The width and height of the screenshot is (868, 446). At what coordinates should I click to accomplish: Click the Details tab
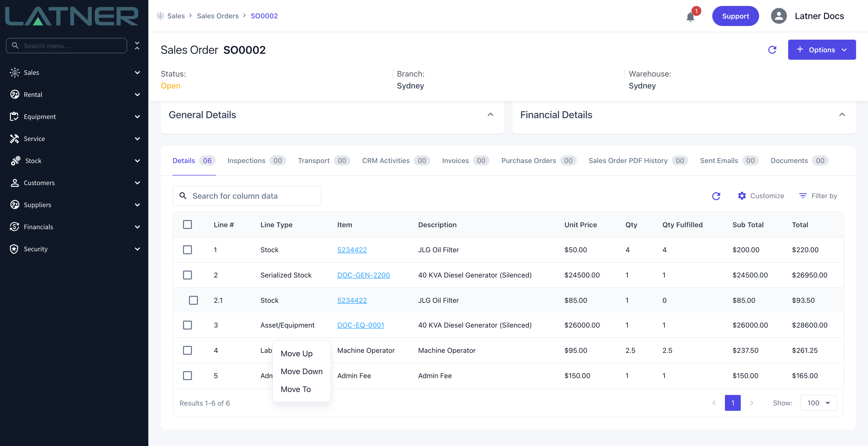194,161
